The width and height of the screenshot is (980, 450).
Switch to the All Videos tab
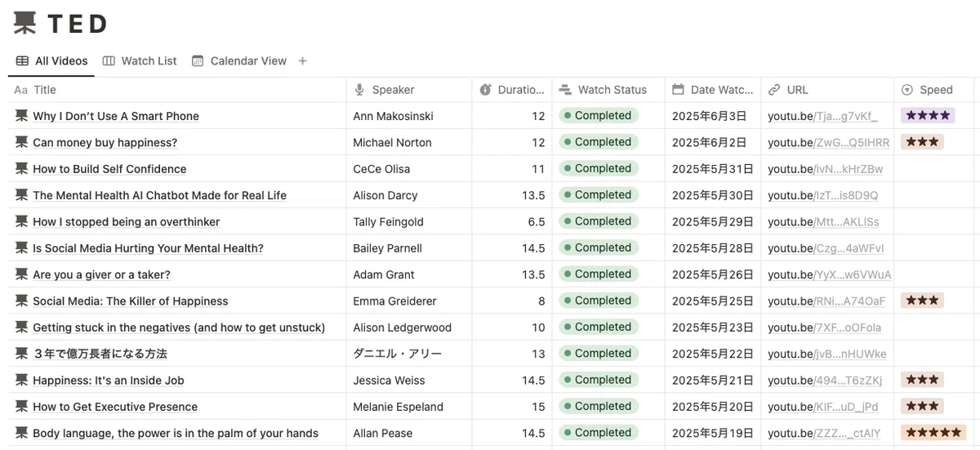pyautogui.click(x=51, y=60)
